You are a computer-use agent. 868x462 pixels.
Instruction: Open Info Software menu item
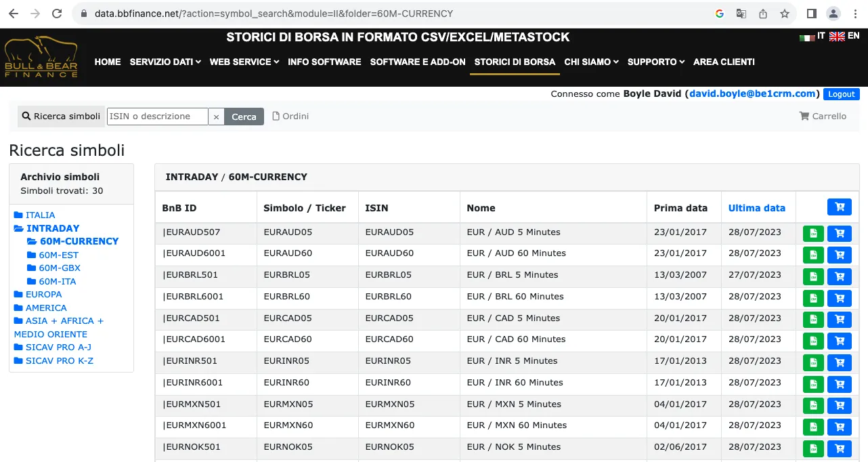click(x=324, y=62)
